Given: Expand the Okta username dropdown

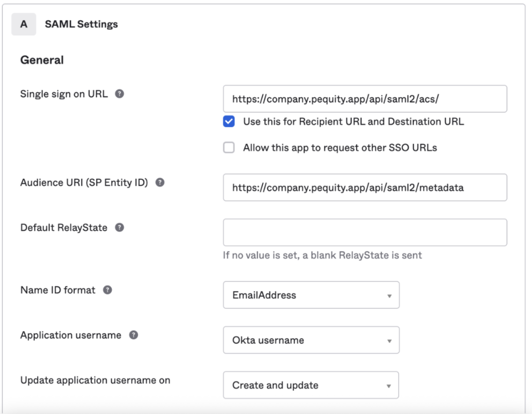Looking at the screenshot, I should pos(311,340).
